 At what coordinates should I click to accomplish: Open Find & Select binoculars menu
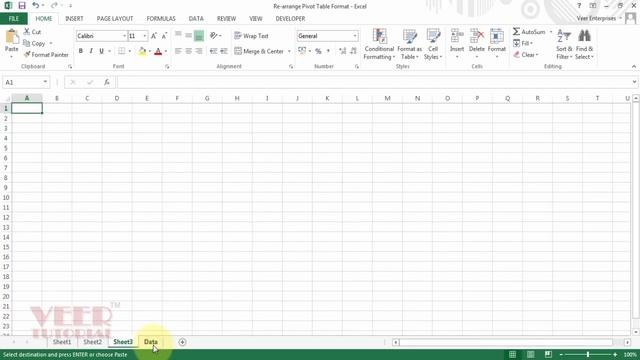pos(584,44)
